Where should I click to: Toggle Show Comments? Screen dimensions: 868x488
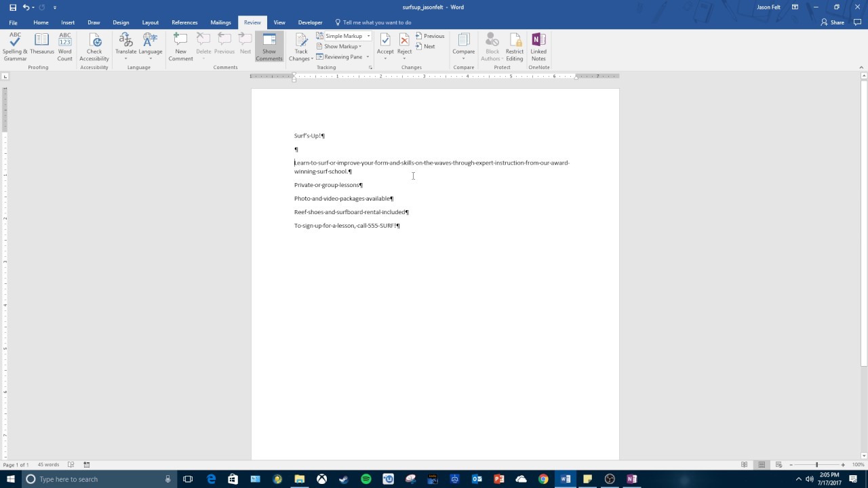click(x=269, y=47)
